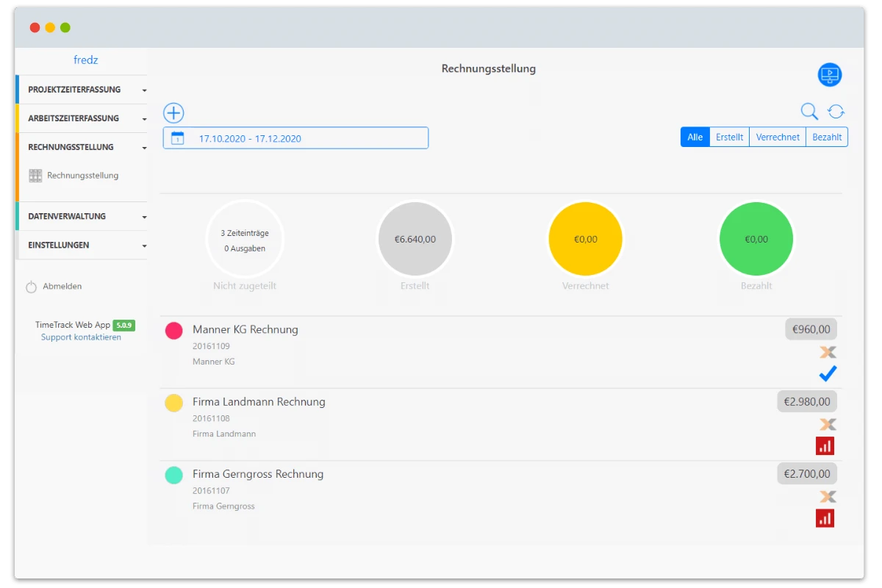Select the Verrechnet filter

pos(778,137)
